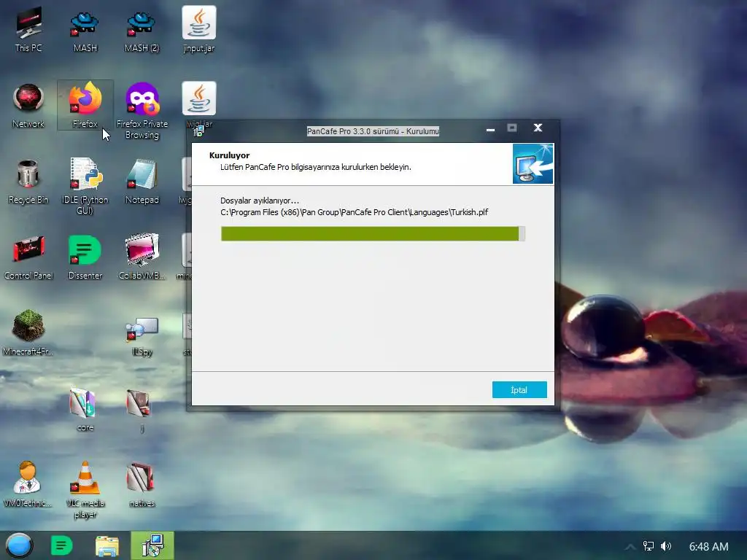Show hidden tray icons chevron
The image size is (747, 560).
tap(630, 547)
